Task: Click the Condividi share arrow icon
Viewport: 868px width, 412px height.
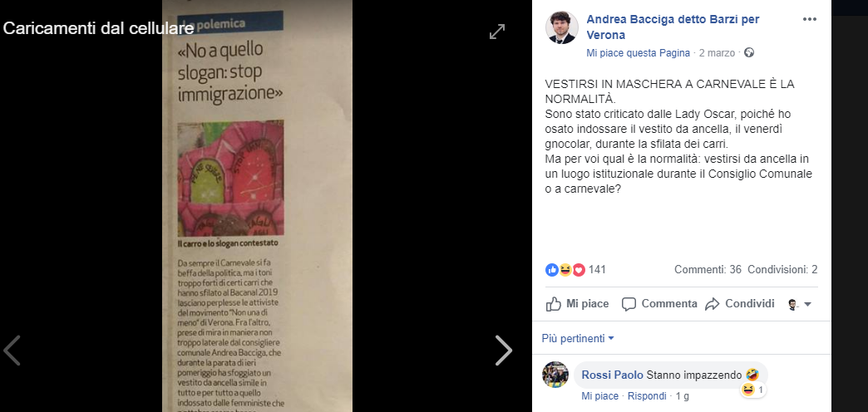Action: (x=712, y=304)
